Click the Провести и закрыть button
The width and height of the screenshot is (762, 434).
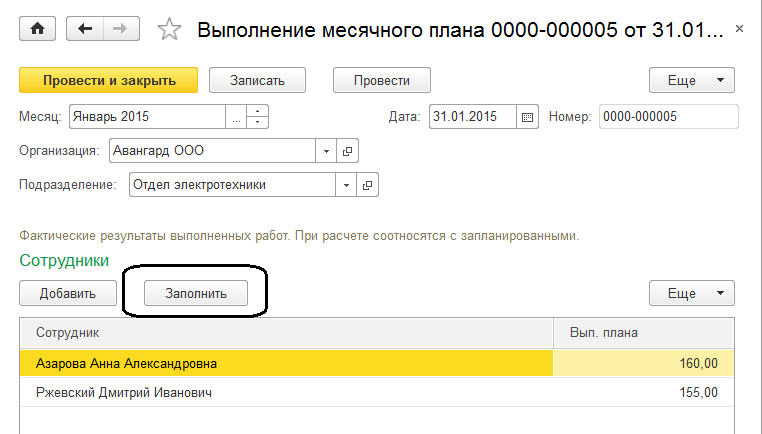click(x=109, y=80)
